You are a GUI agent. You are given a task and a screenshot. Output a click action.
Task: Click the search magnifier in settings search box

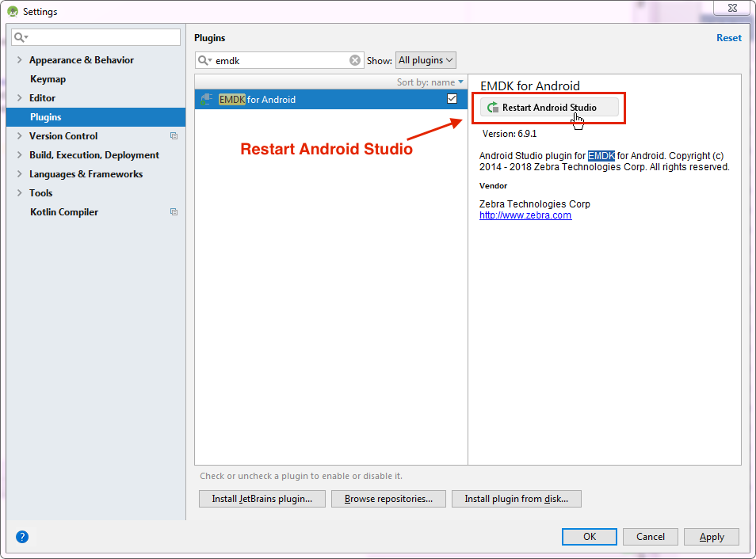(21, 37)
